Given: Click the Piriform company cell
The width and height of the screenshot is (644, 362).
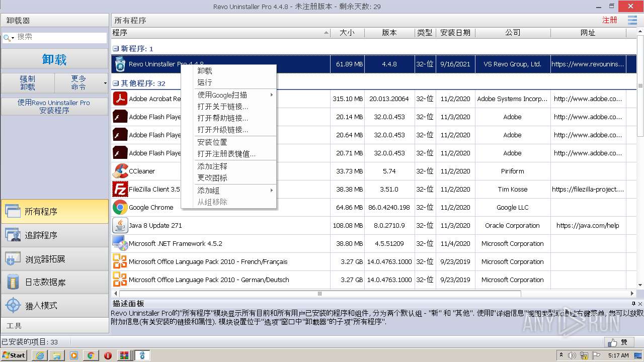Looking at the screenshot, I should click(x=513, y=171).
